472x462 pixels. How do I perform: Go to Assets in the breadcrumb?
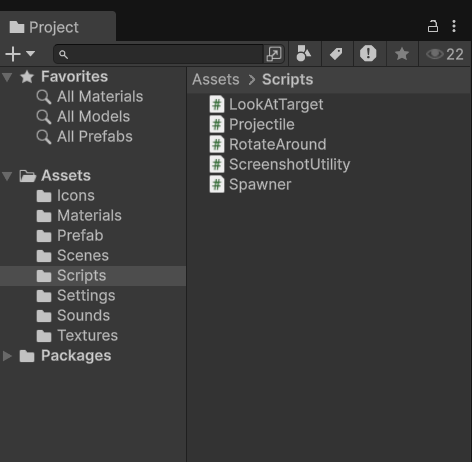216,80
